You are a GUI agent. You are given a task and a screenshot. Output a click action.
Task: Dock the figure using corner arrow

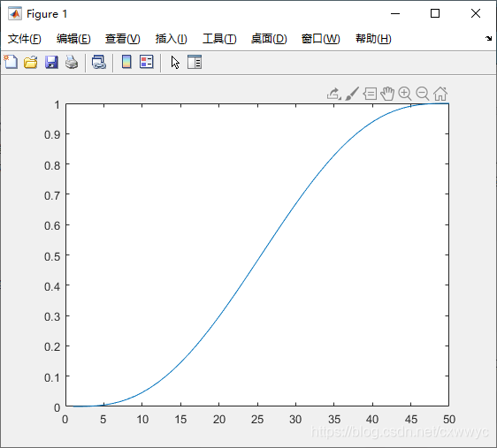pyautogui.click(x=488, y=39)
